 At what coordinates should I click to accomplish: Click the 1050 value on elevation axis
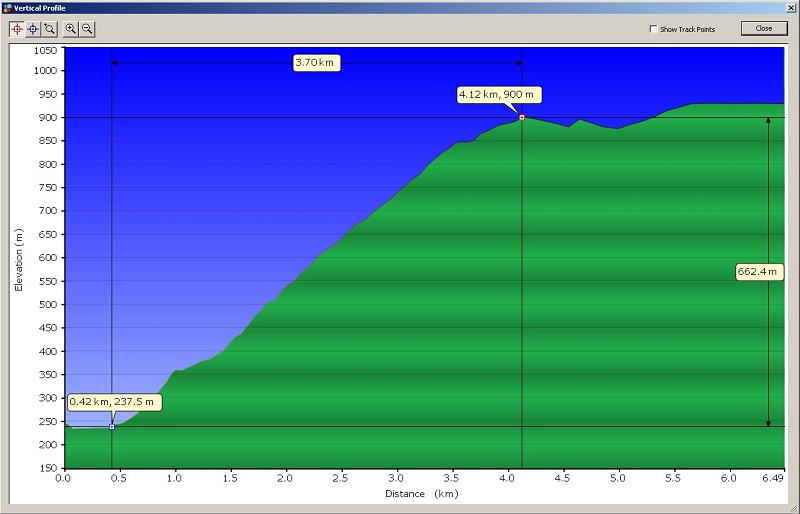point(46,50)
